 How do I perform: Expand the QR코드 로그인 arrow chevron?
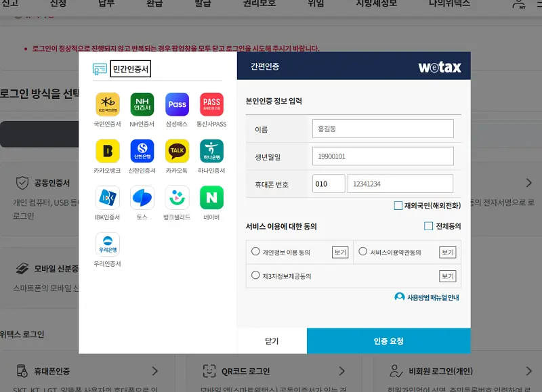pyautogui.click(x=342, y=371)
